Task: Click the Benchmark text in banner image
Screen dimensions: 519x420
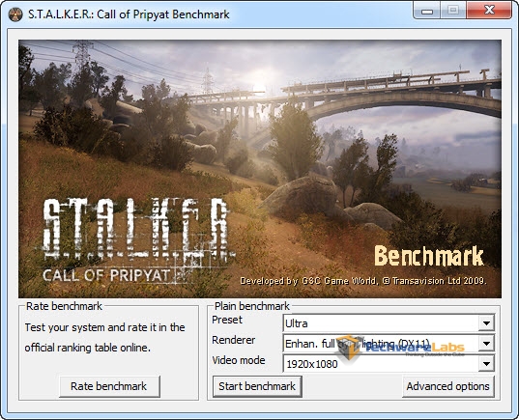Action: (x=429, y=256)
